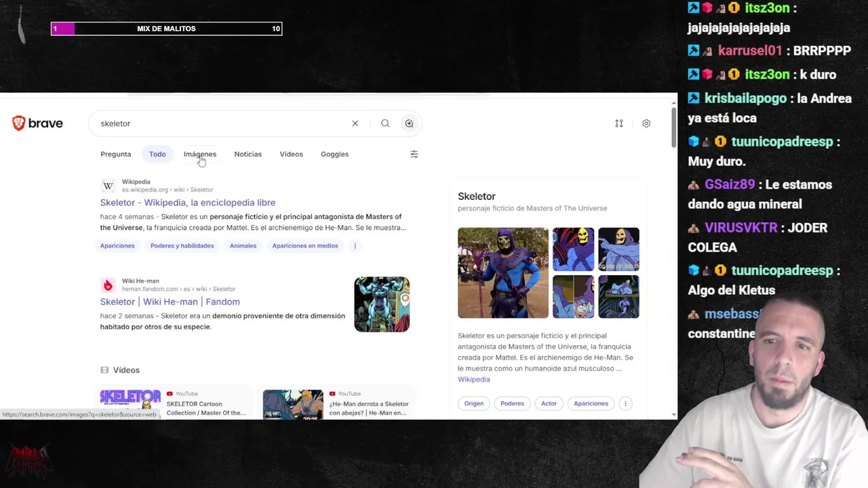Select the Todo tab

(157, 154)
